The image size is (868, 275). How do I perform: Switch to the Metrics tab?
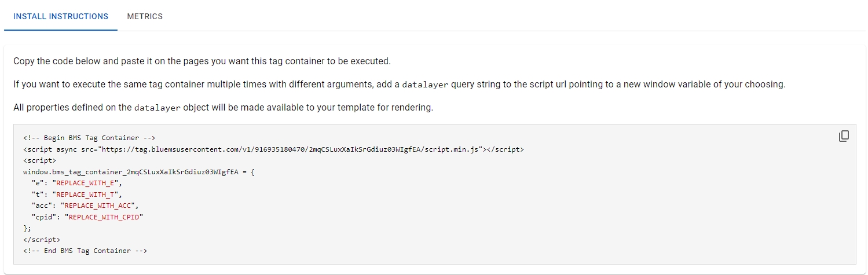click(145, 16)
